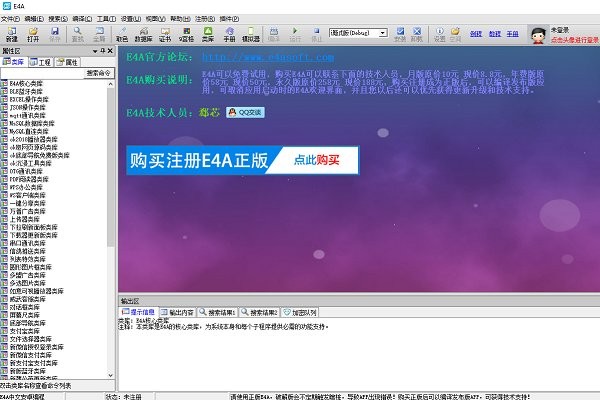Switch to the 类库 tab in 属性区
600x400 pixels.
pyautogui.click(x=14, y=62)
